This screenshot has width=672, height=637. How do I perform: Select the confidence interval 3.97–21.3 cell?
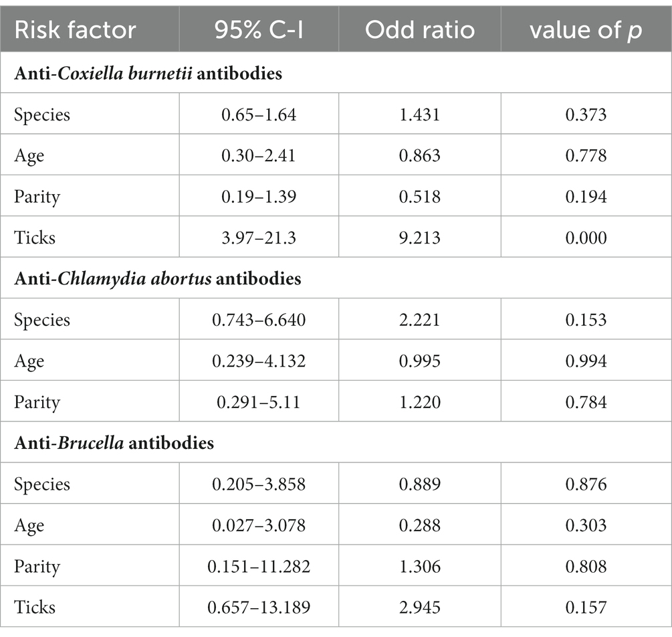click(x=259, y=237)
